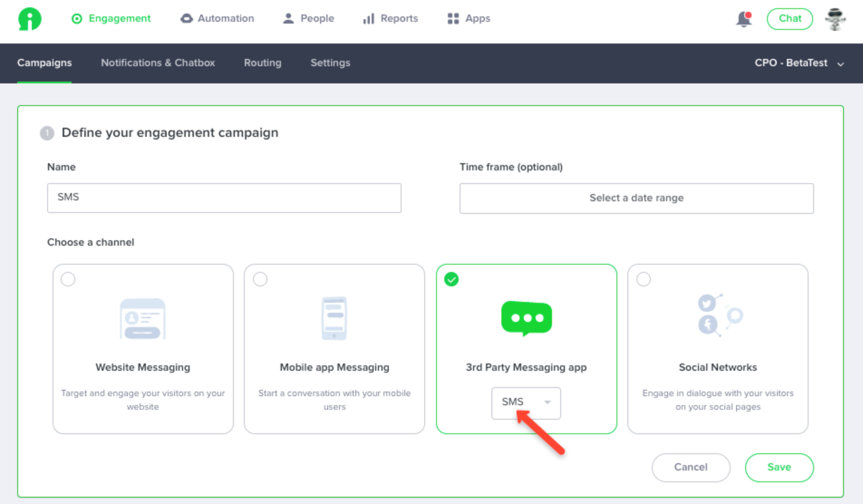The image size is (863, 504).
Task: Toggle the checked 3rd Party Messaging option
Action: [451, 279]
